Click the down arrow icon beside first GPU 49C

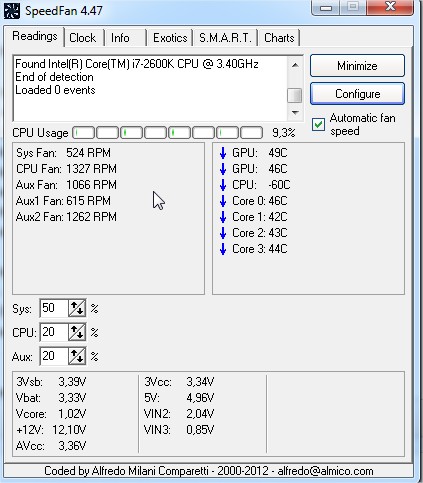click(223, 153)
